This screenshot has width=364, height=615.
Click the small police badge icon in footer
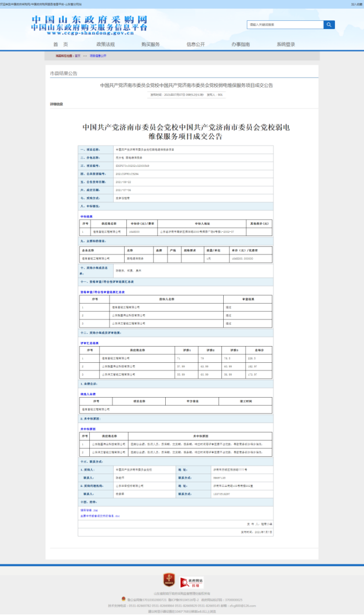click(x=123, y=599)
